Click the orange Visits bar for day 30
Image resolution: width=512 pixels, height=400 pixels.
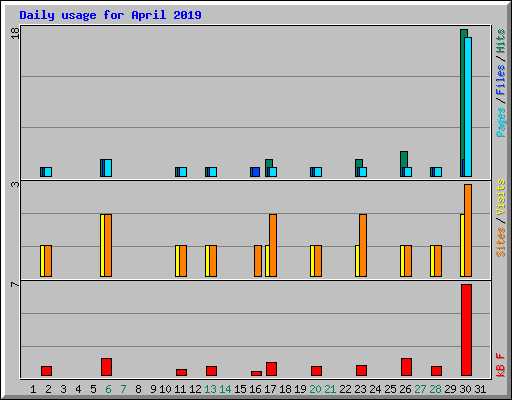468,230
